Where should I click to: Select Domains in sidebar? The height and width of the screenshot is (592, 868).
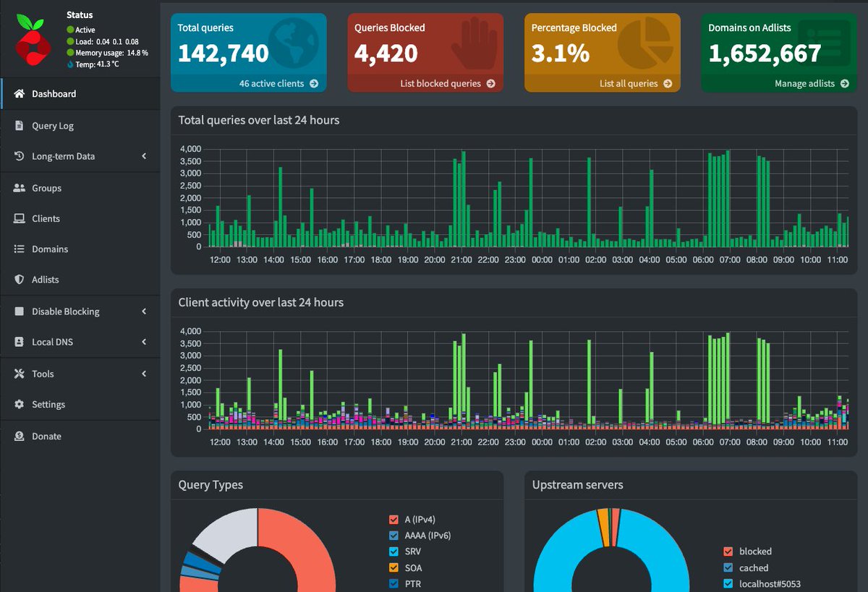pos(80,249)
